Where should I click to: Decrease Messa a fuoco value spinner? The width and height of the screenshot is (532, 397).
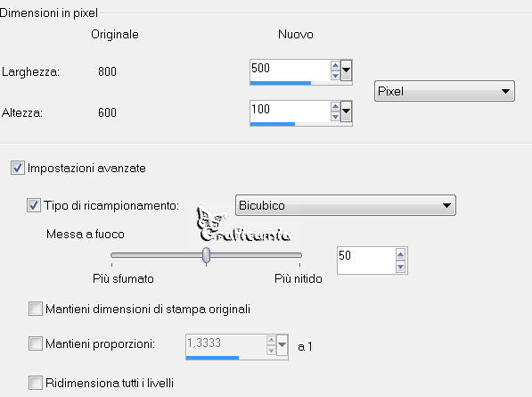(x=400, y=267)
